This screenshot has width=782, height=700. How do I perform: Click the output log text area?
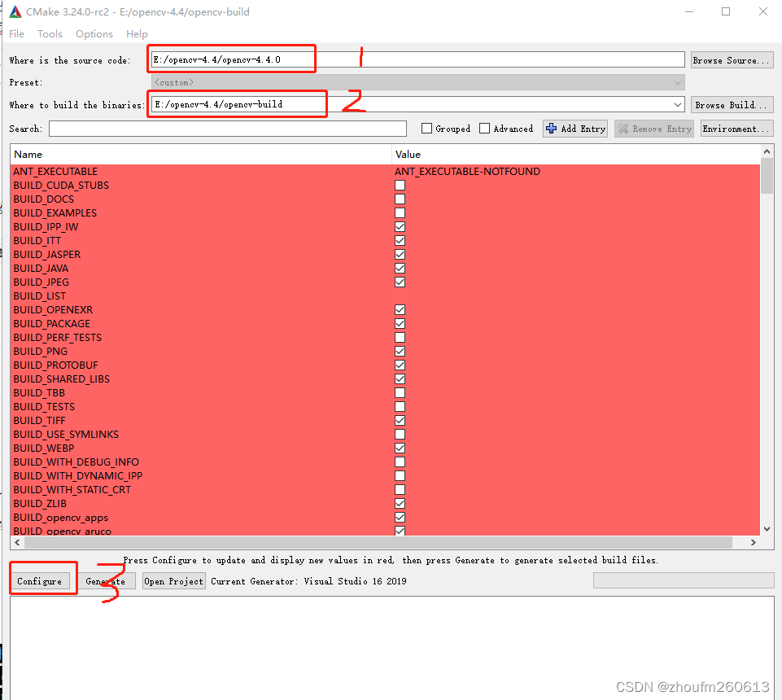point(392,648)
